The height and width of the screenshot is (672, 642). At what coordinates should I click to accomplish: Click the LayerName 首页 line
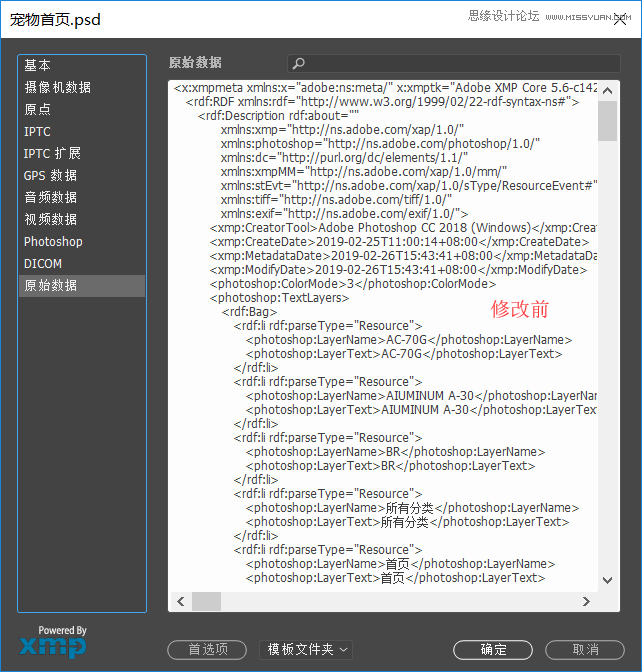click(x=400, y=564)
